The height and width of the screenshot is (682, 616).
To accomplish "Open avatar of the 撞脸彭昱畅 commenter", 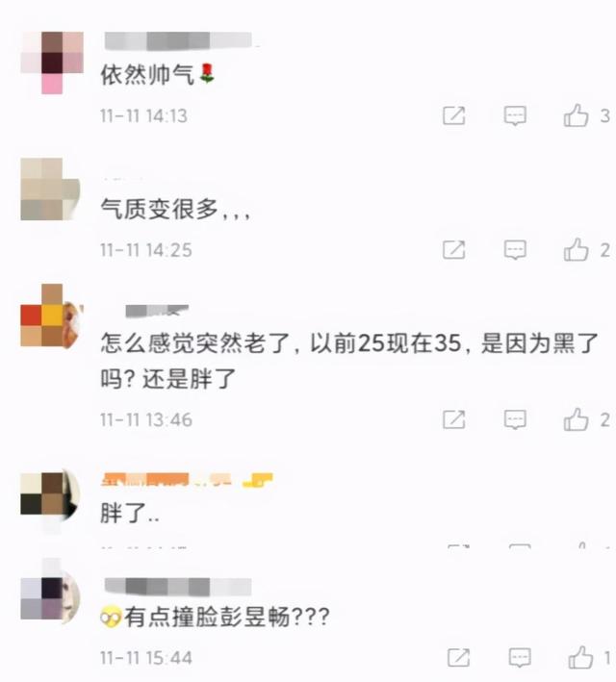I will 50,593.
